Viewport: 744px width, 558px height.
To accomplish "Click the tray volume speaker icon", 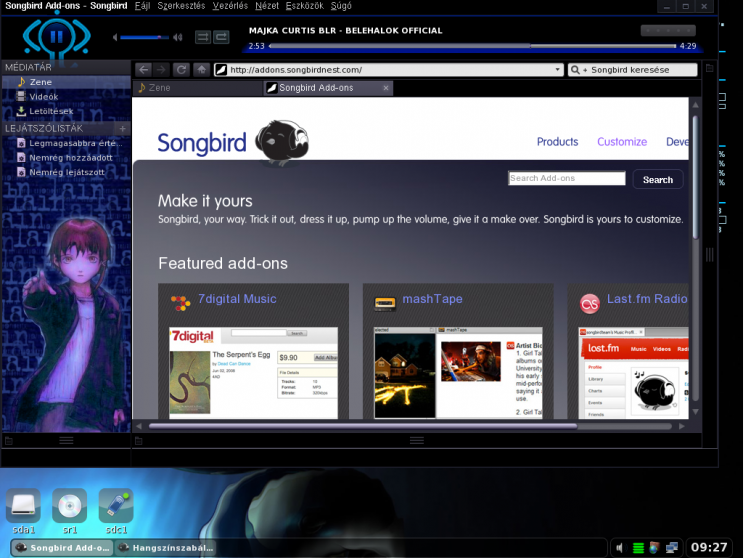I will [x=620, y=548].
